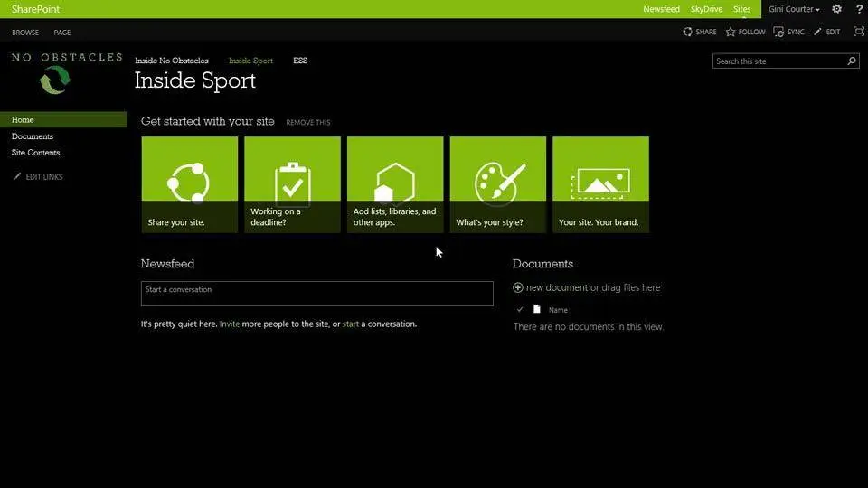Click new document link text
The height and width of the screenshot is (488, 868).
[x=556, y=287]
